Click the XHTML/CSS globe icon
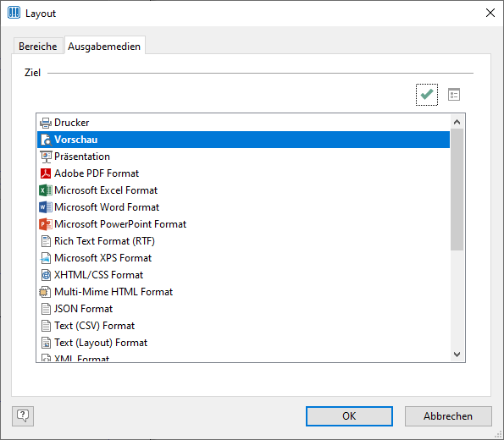The image size is (504, 440). (46, 275)
